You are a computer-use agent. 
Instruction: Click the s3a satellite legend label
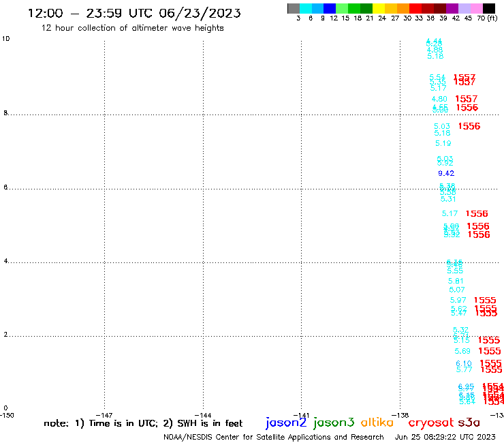(x=469, y=423)
